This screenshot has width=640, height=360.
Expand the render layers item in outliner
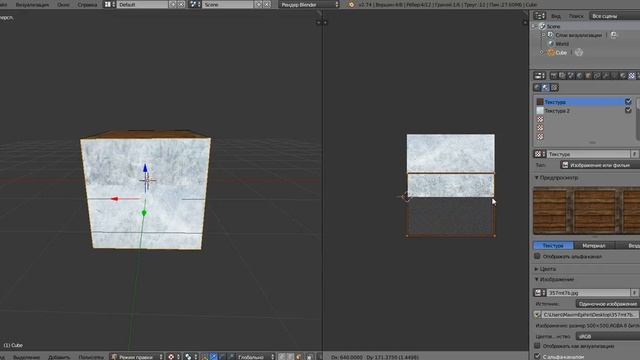[x=542, y=35]
